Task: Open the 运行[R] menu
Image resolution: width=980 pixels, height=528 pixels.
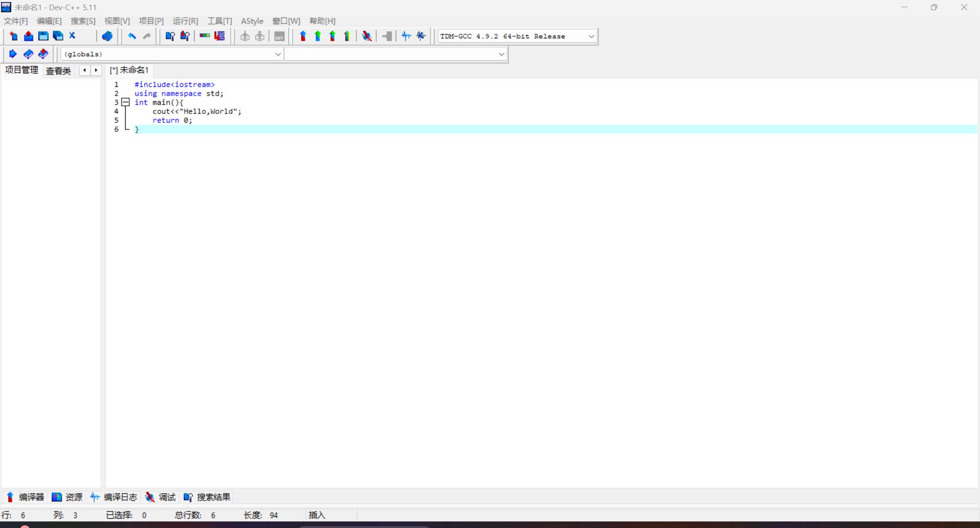Action: (185, 21)
